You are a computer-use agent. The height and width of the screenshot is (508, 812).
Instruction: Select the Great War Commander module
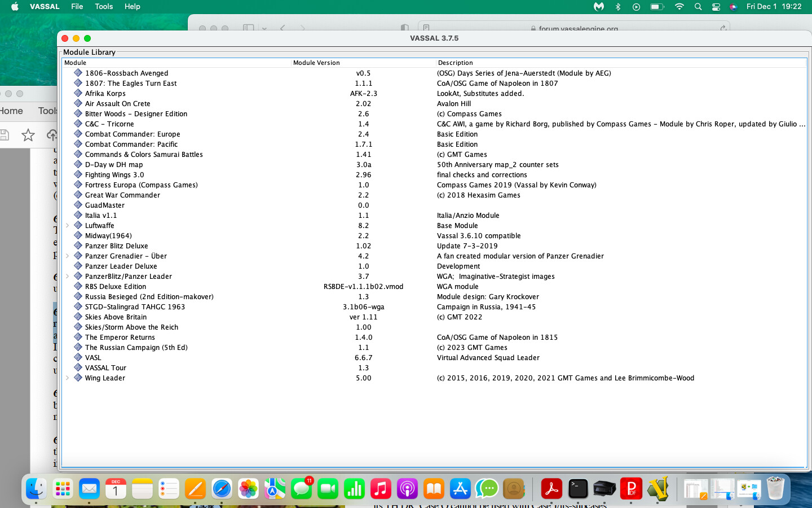click(x=122, y=195)
